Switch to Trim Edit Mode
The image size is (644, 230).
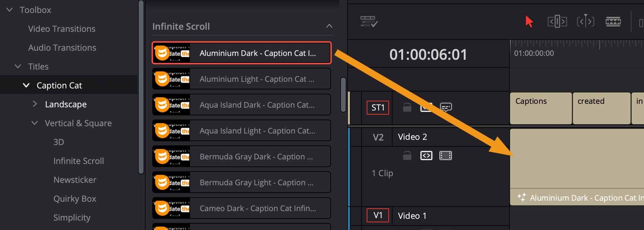pos(557,21)
